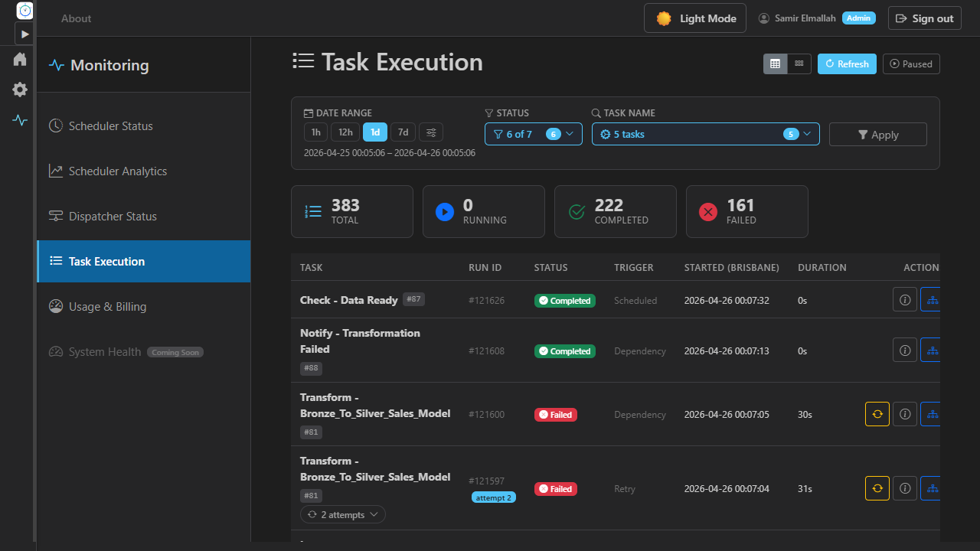Toggle Light Mode theme
980x551 pixels.
click(x=695, y=18)
